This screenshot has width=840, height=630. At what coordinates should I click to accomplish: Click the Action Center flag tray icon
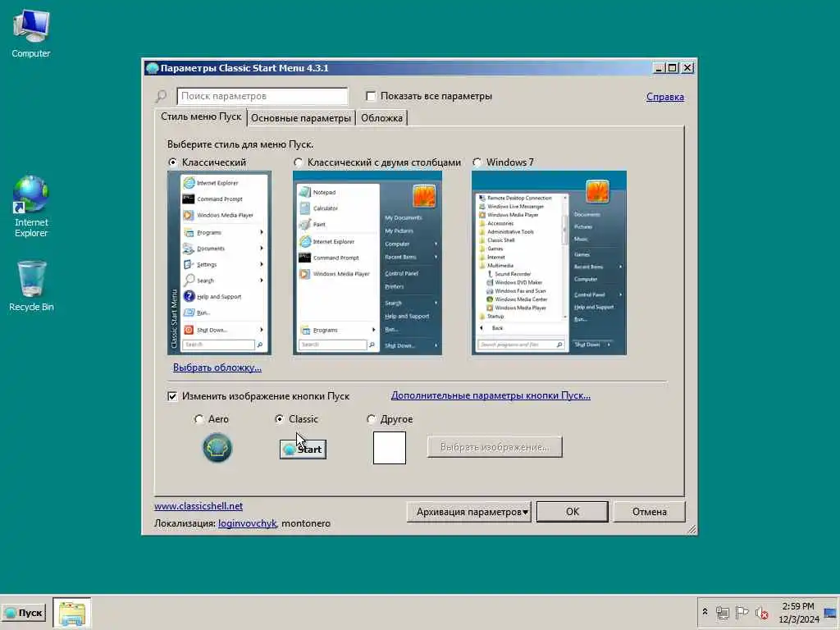[742, 612]
